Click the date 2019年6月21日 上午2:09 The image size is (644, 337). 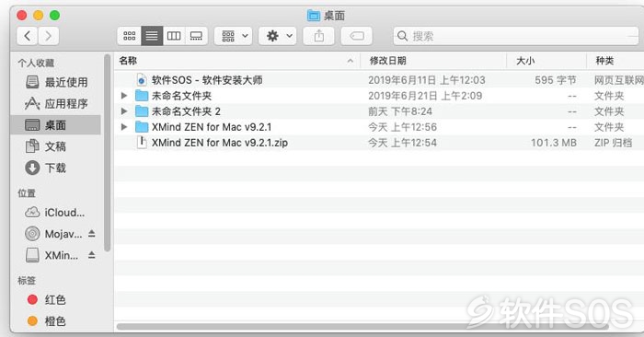[425, 96]
